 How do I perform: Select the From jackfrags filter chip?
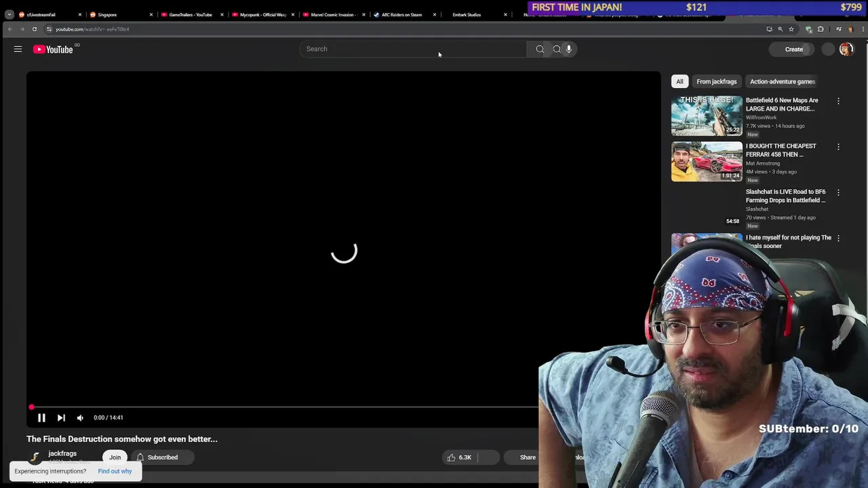tap(716, 81)
